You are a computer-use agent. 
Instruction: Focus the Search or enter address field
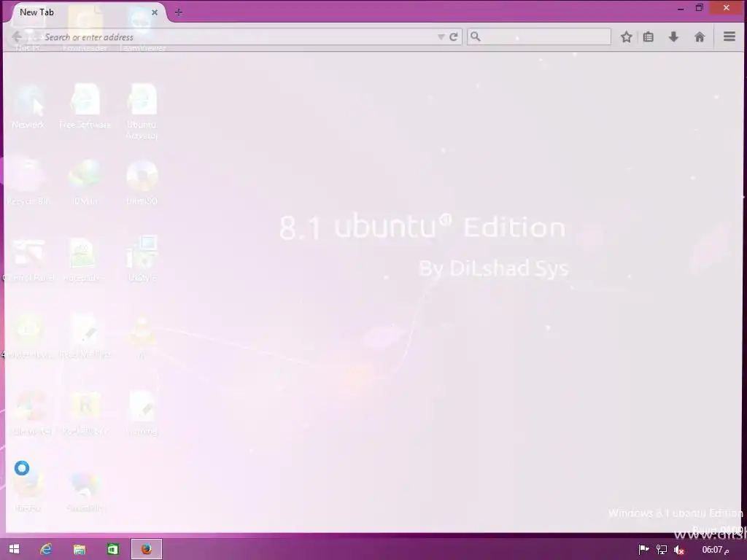click(237, 36)
